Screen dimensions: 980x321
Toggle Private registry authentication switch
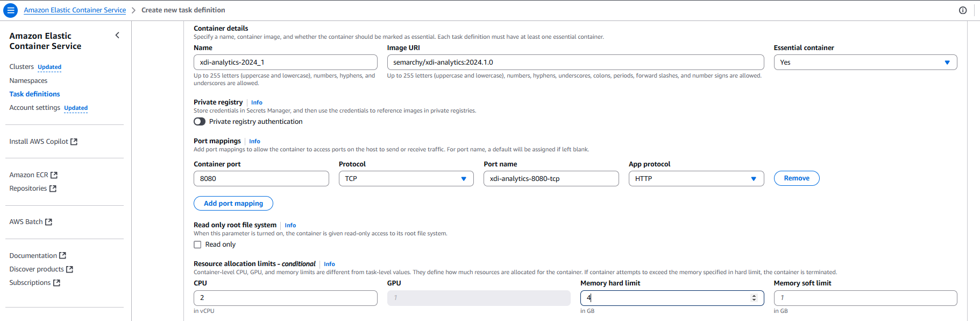[x=200, y=122]
